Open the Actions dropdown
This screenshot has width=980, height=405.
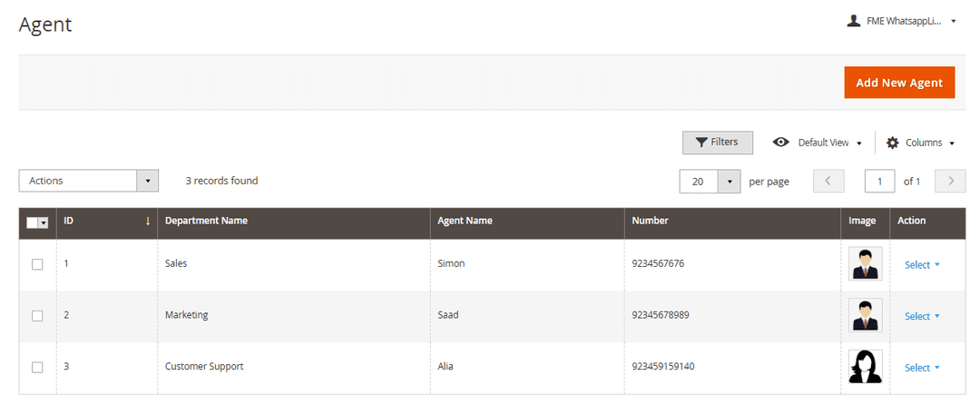(x=89, y=181)
